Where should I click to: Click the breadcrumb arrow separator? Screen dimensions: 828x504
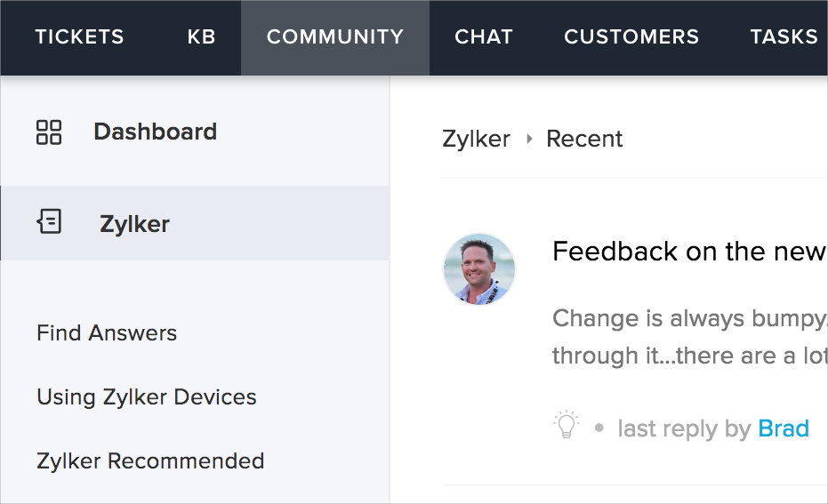coord(529,140)
